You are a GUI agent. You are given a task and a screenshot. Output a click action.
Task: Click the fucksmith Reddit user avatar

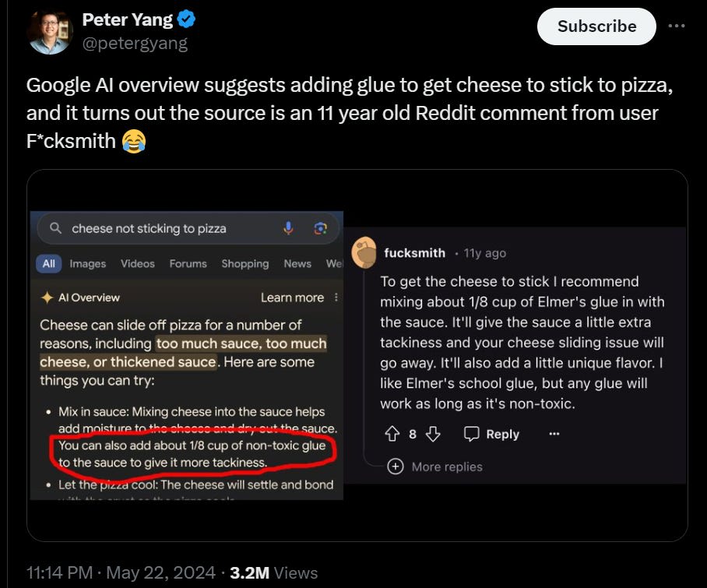pyautogui.click(x=364, y=253)
